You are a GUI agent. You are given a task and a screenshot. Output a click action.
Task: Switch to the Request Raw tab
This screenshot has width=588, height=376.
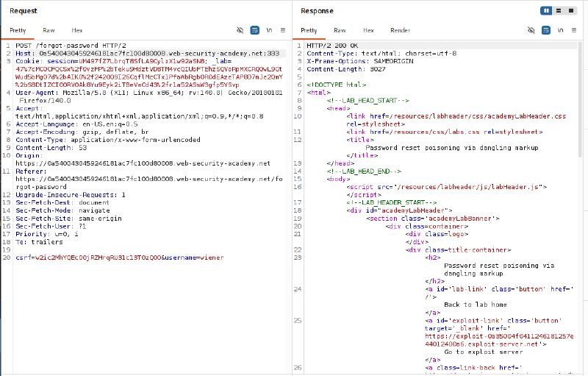pyautogui.click(x=49, y=30)
